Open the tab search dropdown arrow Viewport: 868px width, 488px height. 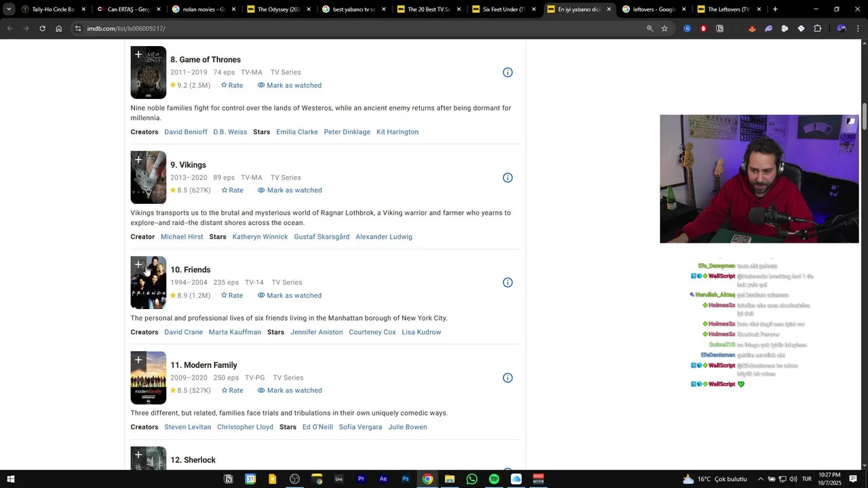(x=8, y=9)
